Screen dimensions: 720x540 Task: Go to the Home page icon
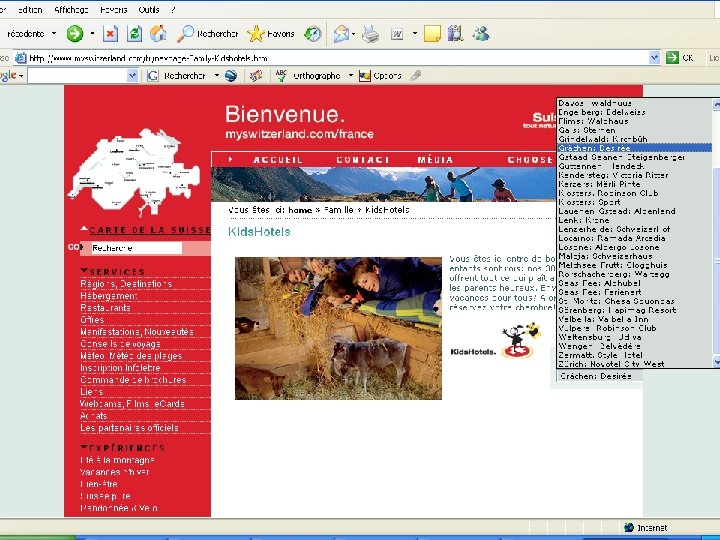pyautogui.click(x=158, y=34)
